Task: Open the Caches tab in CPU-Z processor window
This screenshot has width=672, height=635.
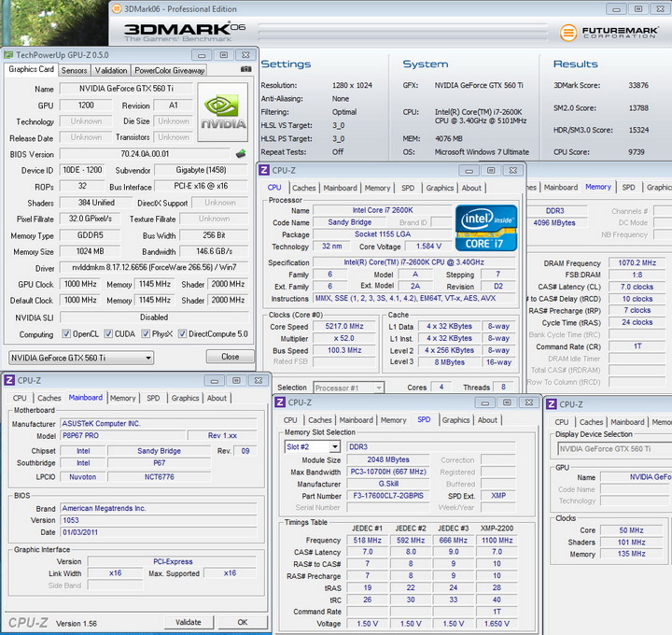Action: 303,188
